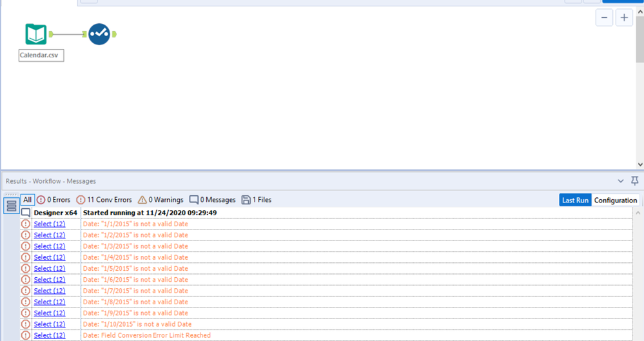Select the Designer x64 source cell
Image resolution: width=644 pixels, height=341 pixels.
[55, 213]
